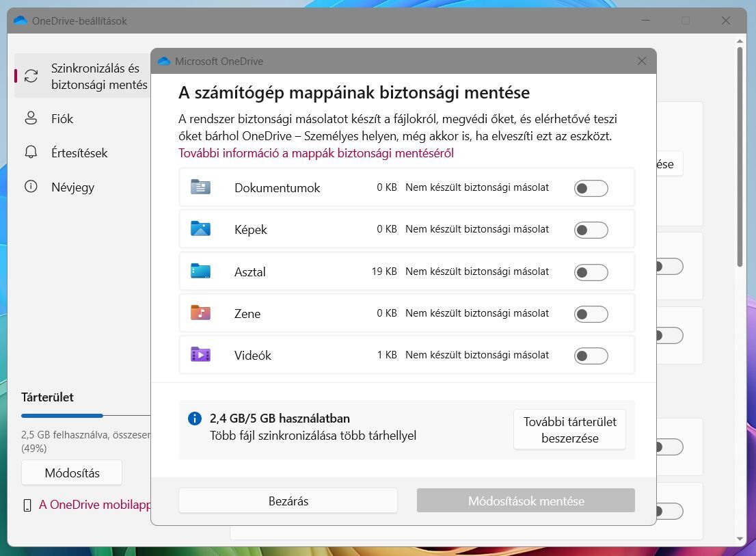Image resolution: width=756 pixels, height=556 pixels.
Task: Click Módosítások mentése button
Action: coord(526,501)
